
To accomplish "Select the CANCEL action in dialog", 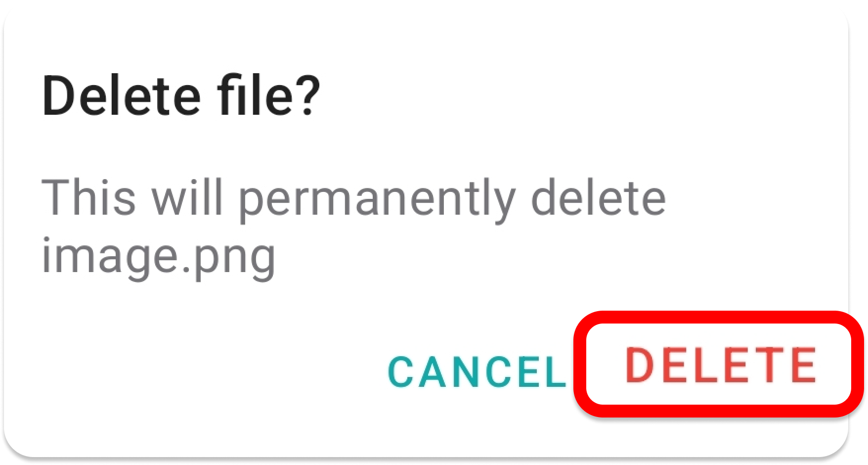I will 477,372.
